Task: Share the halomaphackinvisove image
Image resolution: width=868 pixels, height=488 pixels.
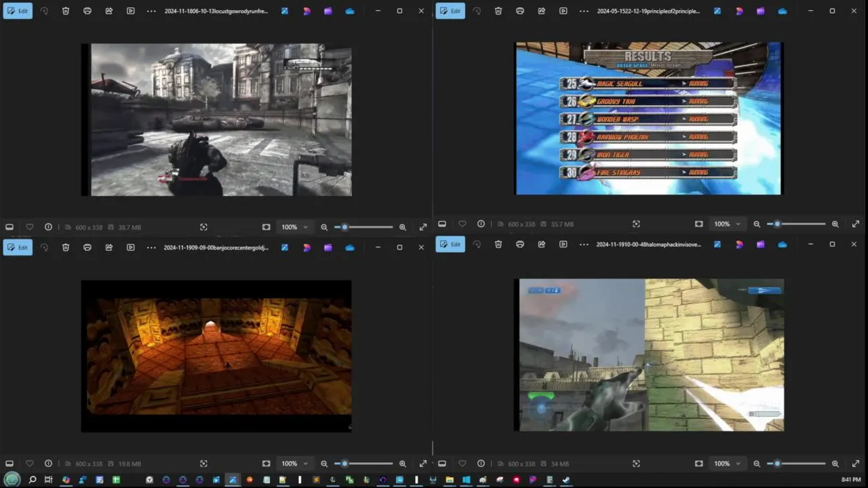Action: [542, 244]
